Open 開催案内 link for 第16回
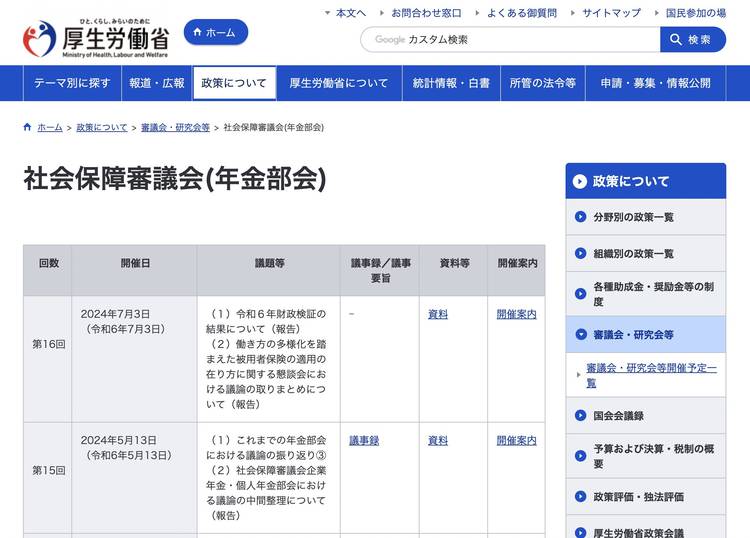Image resolution: width=750 pixels, height=538 pixels. [516, 314]
